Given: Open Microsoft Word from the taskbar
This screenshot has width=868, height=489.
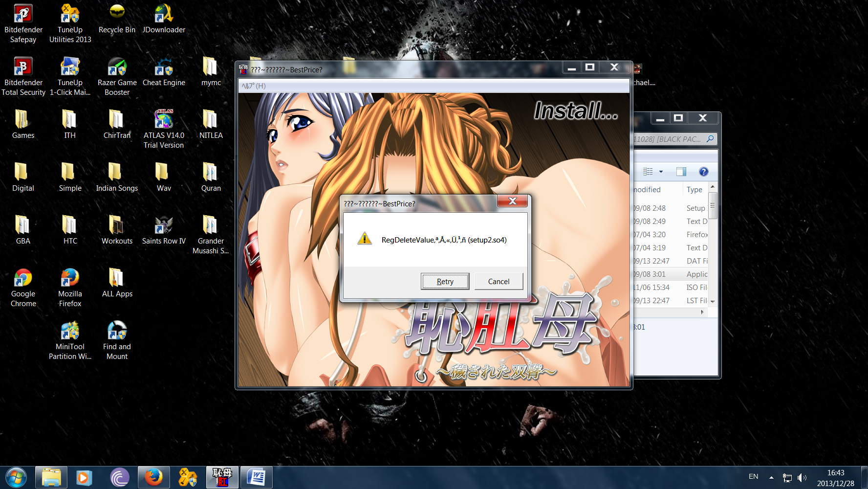Looking at the screenshot, I should click(x=256, y=477).
